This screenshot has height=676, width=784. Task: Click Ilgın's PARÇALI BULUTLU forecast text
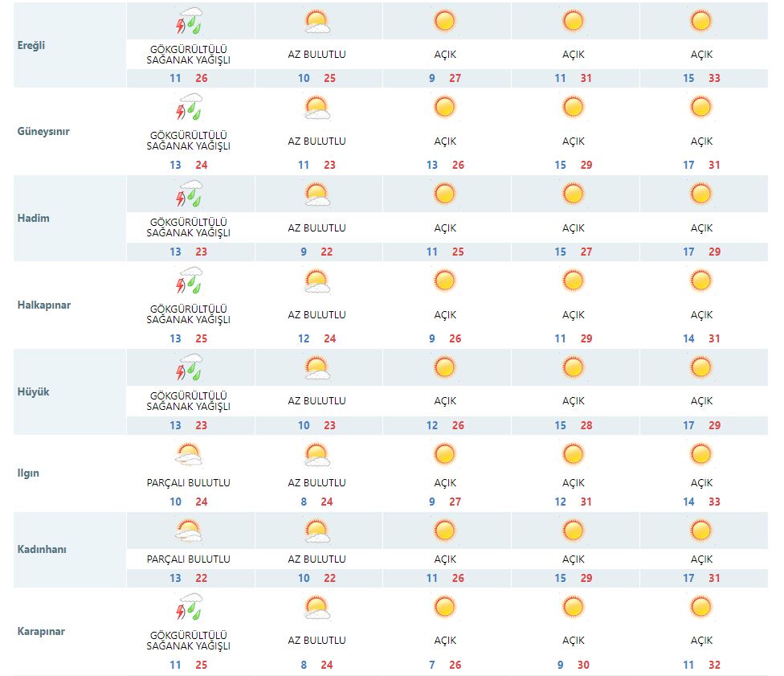[189, 483]
